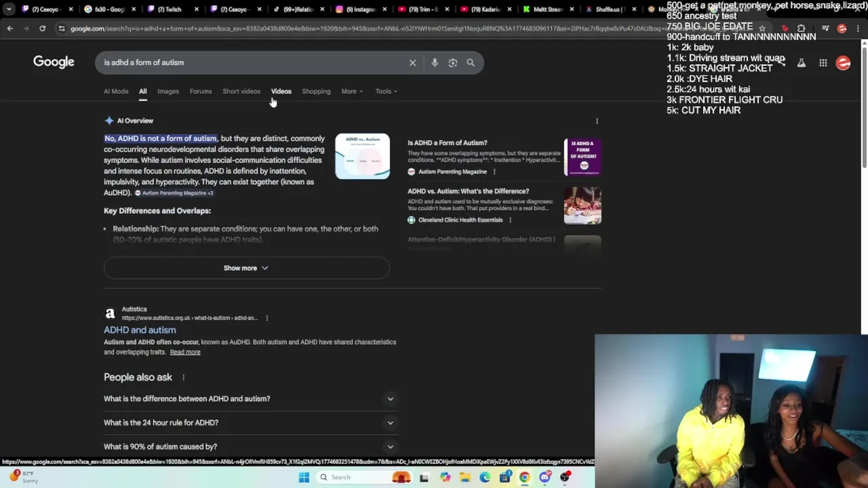The image size is (868, 488).
Task: Click ADHD vs. Autism overview thumbnail
Action: [362, 156]
